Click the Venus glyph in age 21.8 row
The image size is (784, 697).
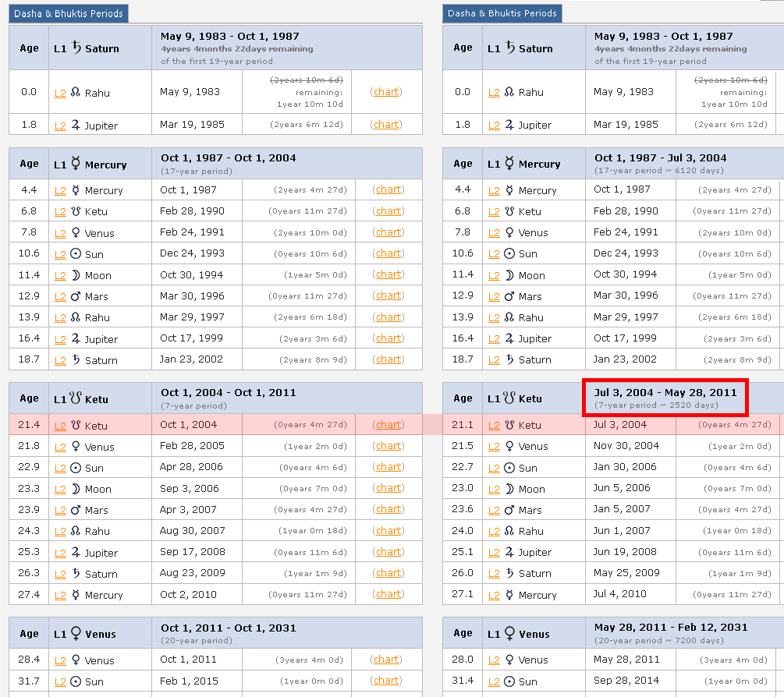(76, 446)
